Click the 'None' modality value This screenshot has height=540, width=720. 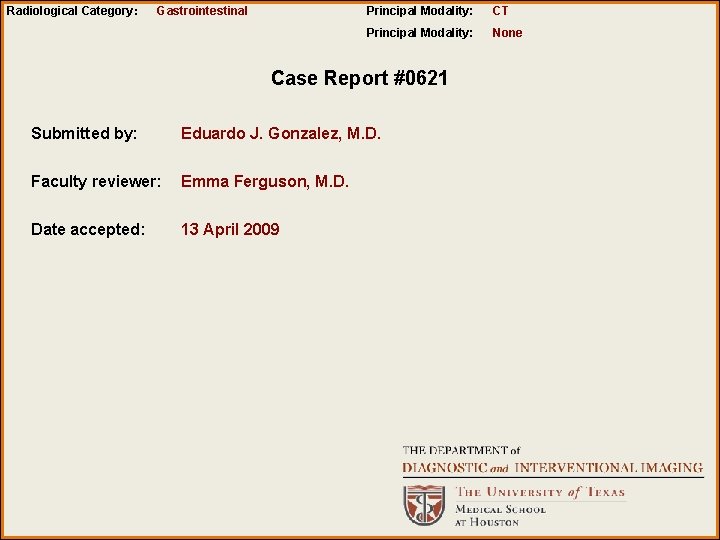click(507, 33)
